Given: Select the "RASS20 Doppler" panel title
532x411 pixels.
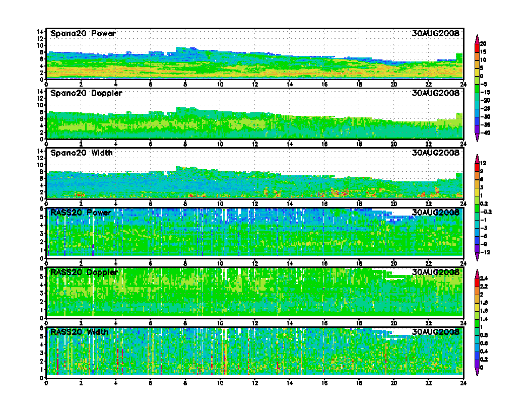Looking at the screenshot, I should coord(84,272).
